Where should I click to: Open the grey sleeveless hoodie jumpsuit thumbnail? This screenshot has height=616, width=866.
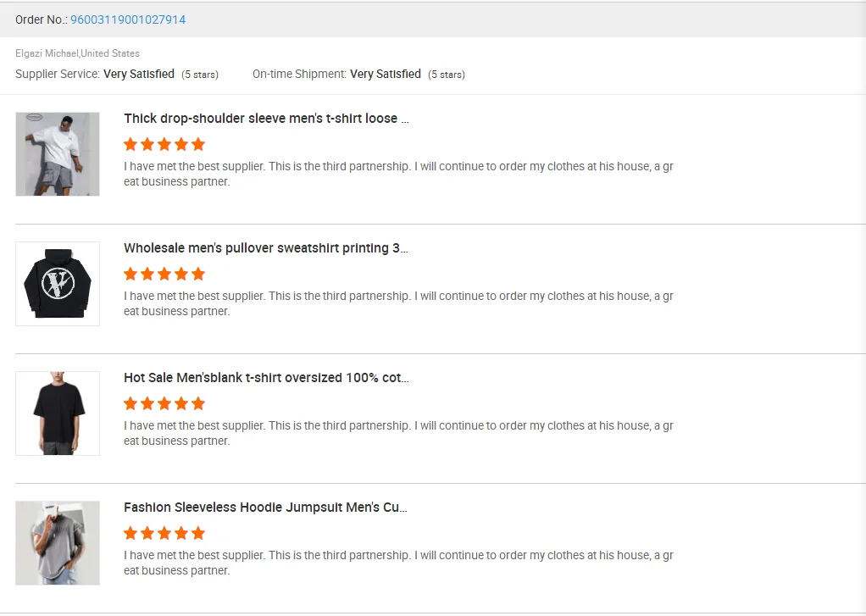point(58,543)
